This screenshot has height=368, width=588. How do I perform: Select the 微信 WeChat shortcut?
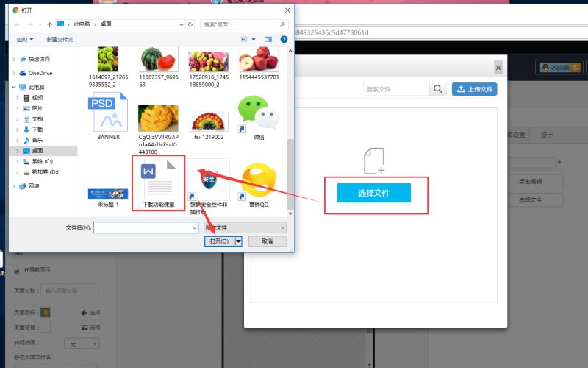(259, 114)
